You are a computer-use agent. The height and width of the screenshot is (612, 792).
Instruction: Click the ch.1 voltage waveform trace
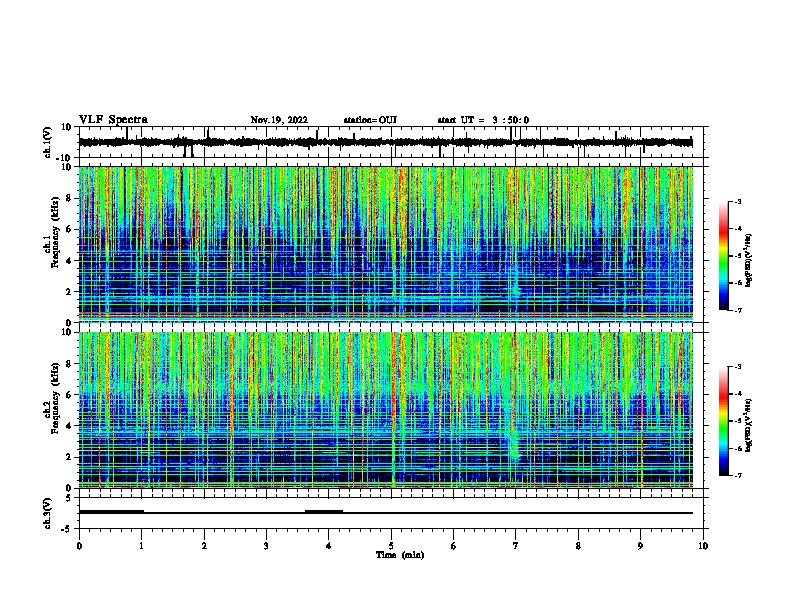point(386,142)
